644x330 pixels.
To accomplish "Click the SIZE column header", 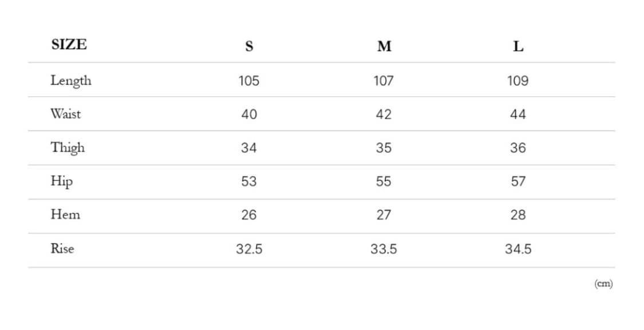I will point(69,45).
